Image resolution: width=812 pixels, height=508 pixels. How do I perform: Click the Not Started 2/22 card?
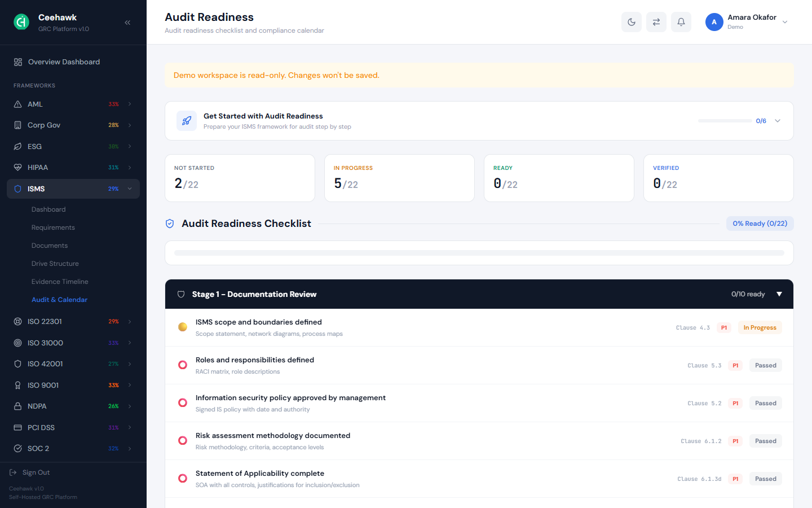(x=240, y=178)
